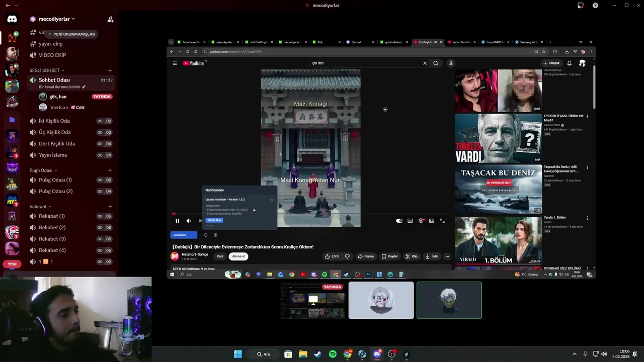The image size is (644, 362).
Task: Open YouTube player settings gear
Action: coord(421,221)
